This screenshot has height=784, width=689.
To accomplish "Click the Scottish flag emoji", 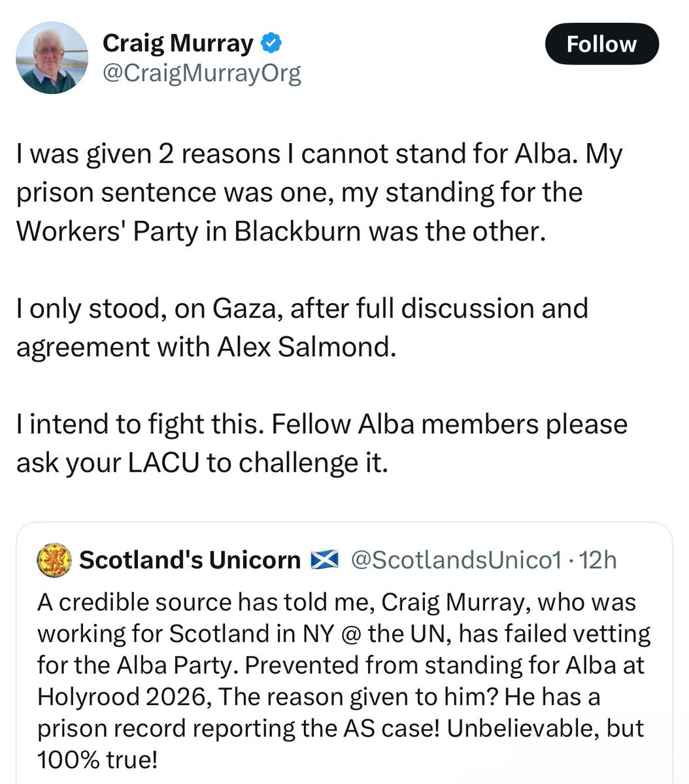I will pos(324,560).
